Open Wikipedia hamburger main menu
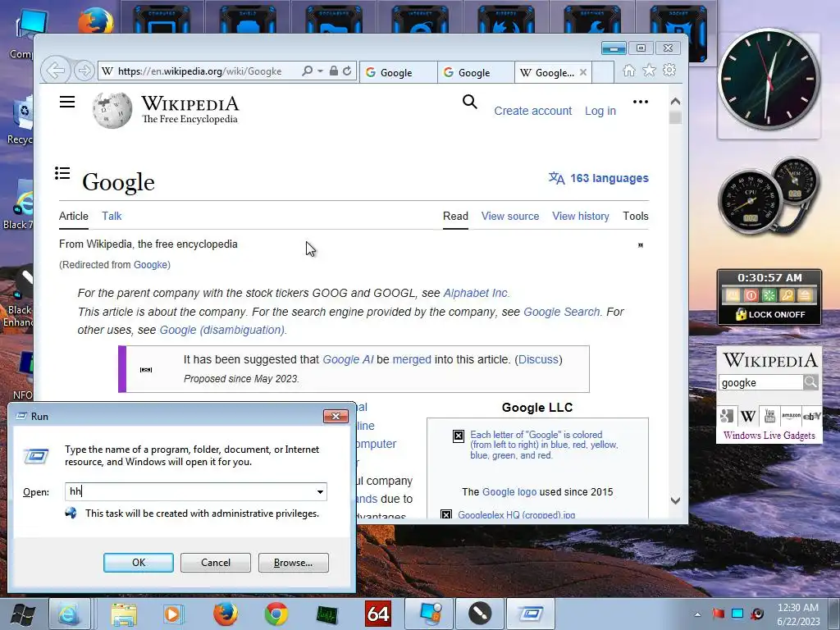Image resolution: width=840 pixels, height=630 pixels. pyautogui.click(x=67, y=102)
